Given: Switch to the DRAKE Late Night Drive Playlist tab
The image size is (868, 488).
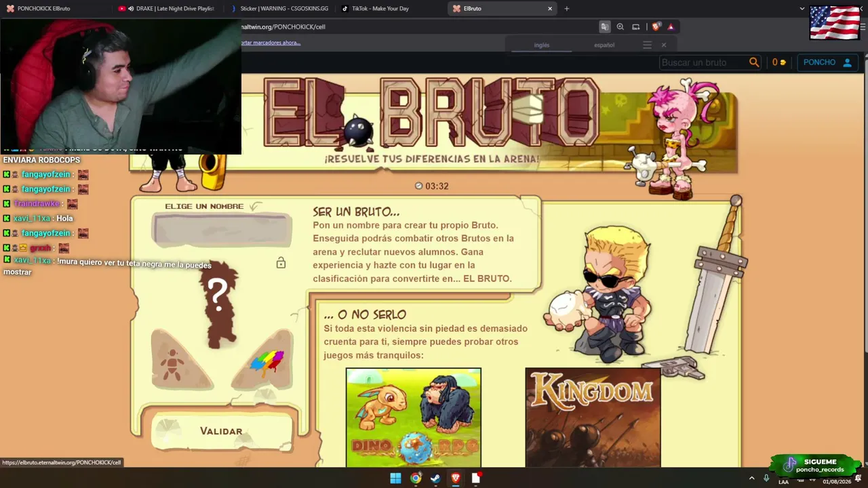Looking at the screenshot, I should coord(166,9).
